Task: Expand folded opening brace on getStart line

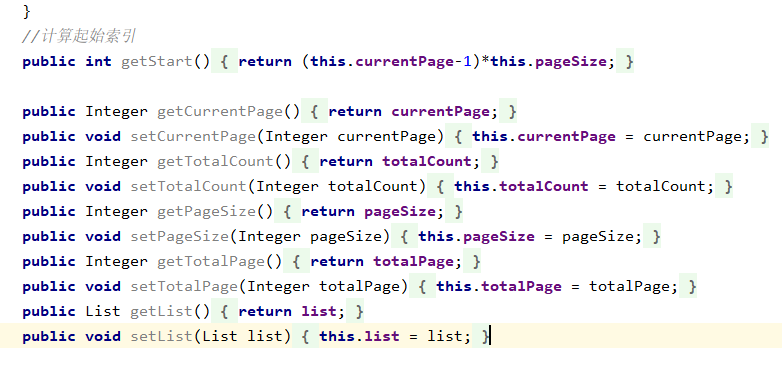Action: point(224,61)
